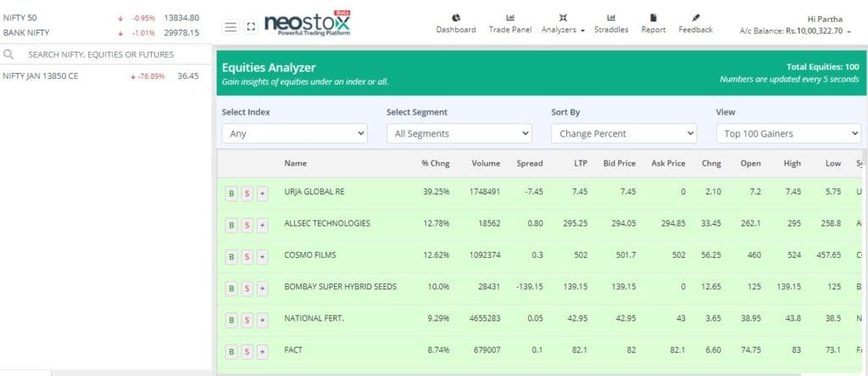Sell NATIONAL FERT. with S button

coord(247,320)
